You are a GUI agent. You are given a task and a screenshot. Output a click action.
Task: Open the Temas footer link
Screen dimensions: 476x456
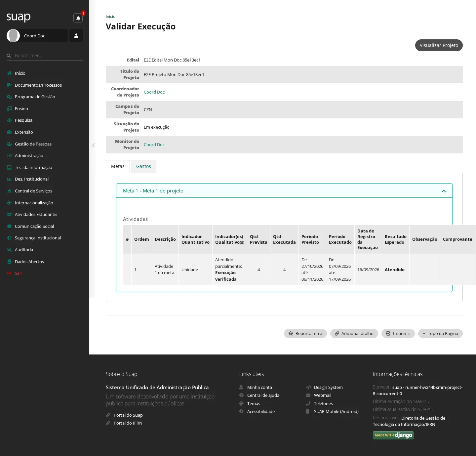254,403
